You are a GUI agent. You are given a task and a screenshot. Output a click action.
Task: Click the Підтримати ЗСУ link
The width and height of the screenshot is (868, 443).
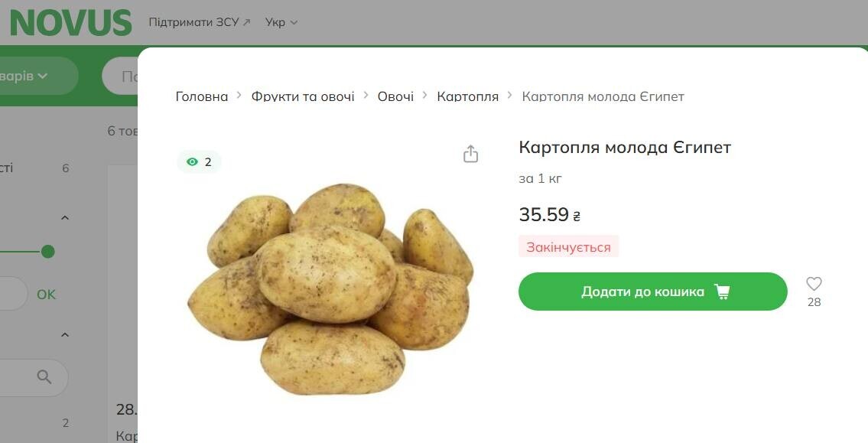point(193,22)
